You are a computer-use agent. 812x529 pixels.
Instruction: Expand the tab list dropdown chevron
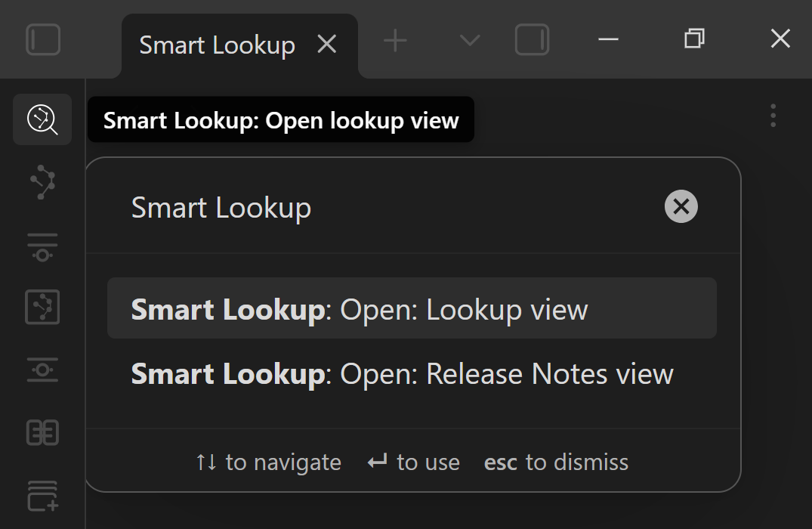click(470, 40)
